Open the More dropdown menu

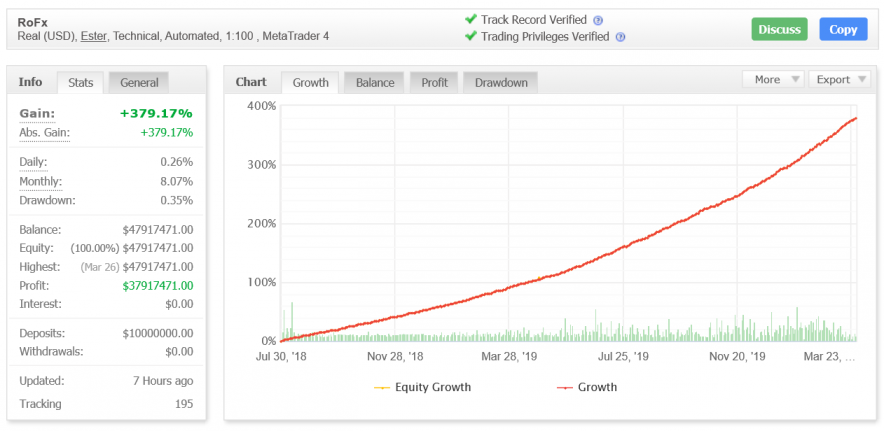(x=772, y=80)
